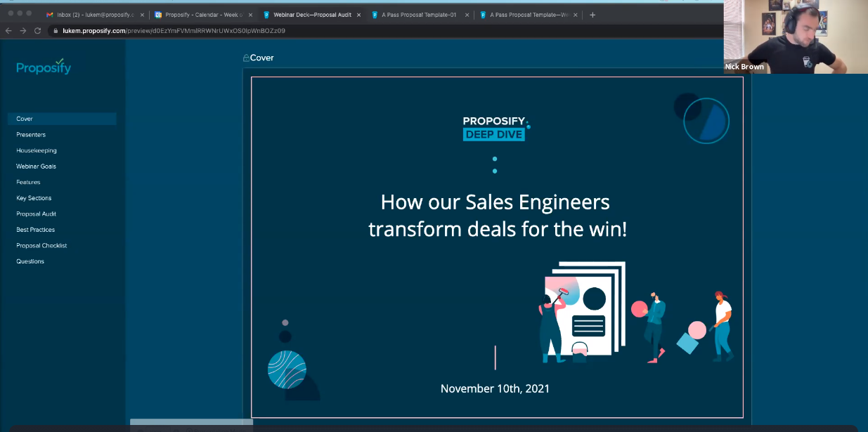Close the A Pass Proposal Template-01 tab

[467, 15]
